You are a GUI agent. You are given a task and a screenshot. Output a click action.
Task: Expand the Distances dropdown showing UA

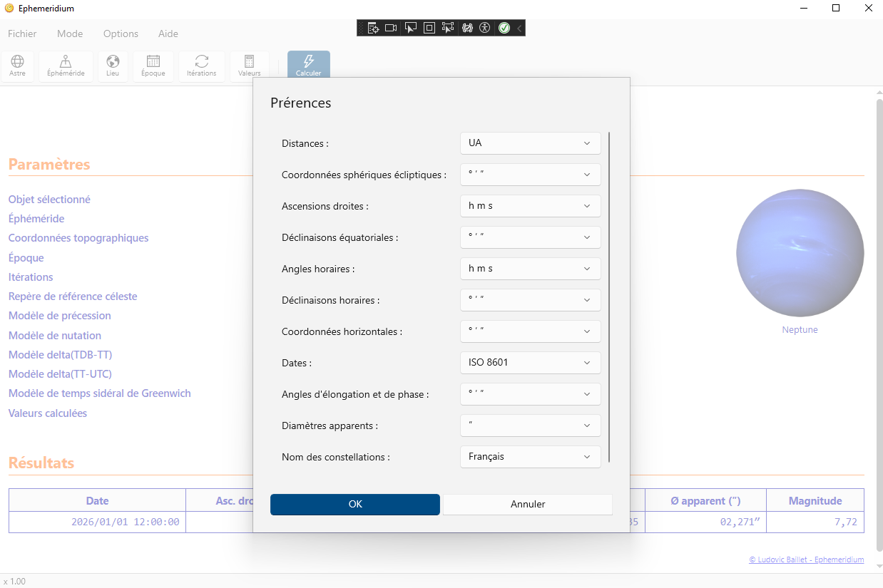pyautogui.click(x=530, y=143)
